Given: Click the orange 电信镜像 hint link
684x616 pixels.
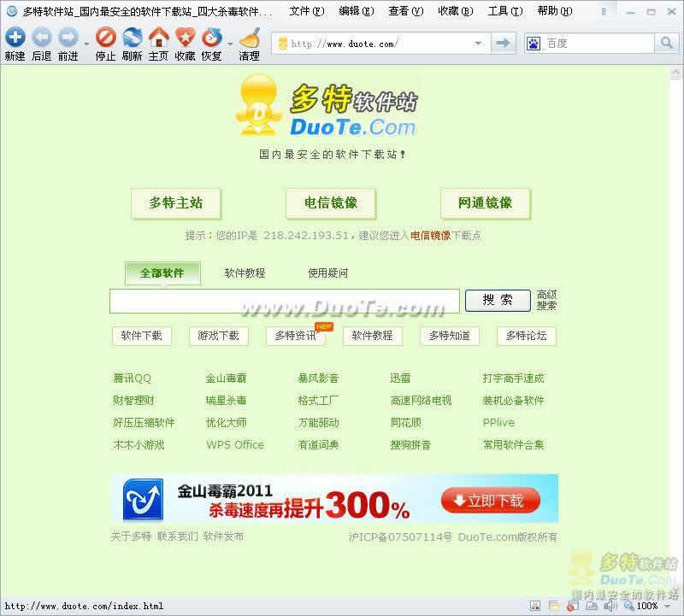Looking at the screenshot, I should tap(431, 236).
